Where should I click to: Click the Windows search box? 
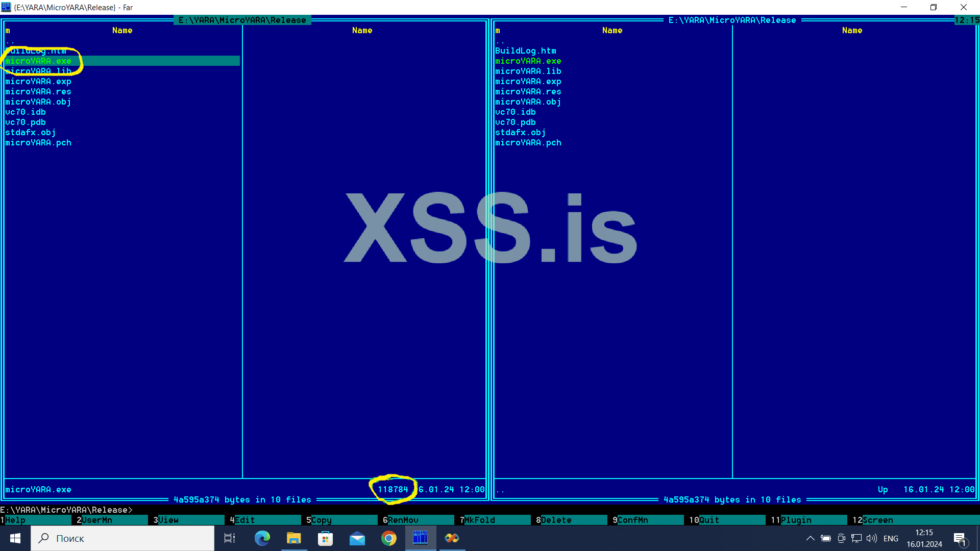click(122, 538)
